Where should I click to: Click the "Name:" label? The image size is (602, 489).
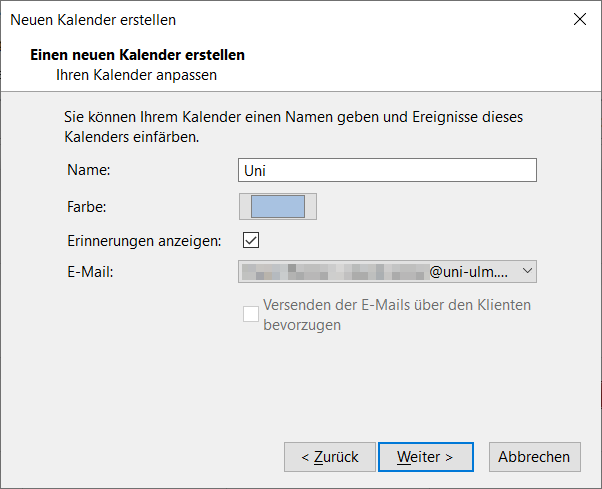[88, 170]
